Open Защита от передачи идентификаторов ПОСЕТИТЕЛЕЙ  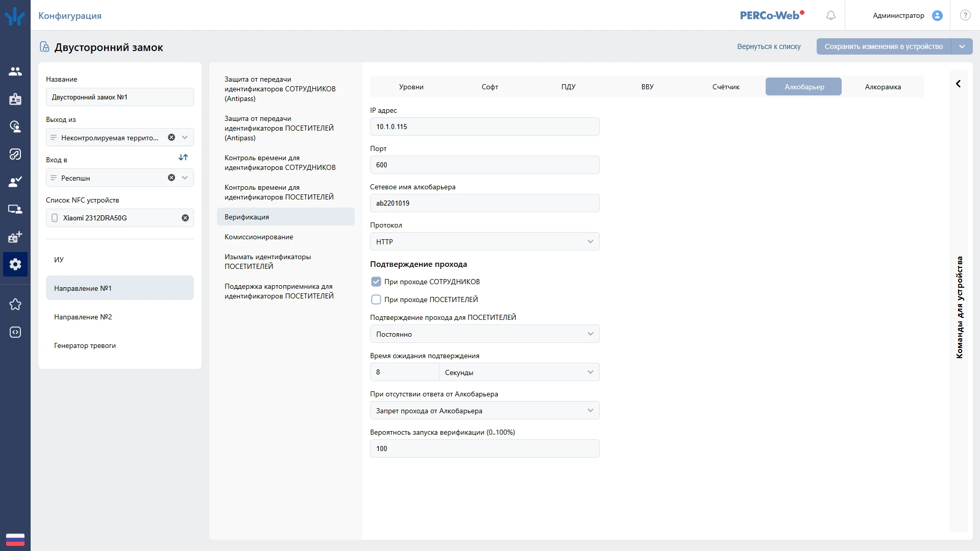(x=286, y=128)
